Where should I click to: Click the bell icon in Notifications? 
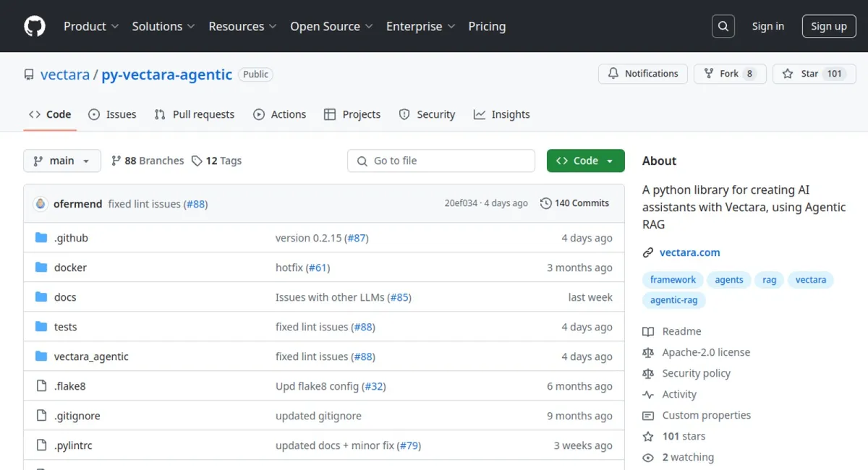[x=613, y=74]
